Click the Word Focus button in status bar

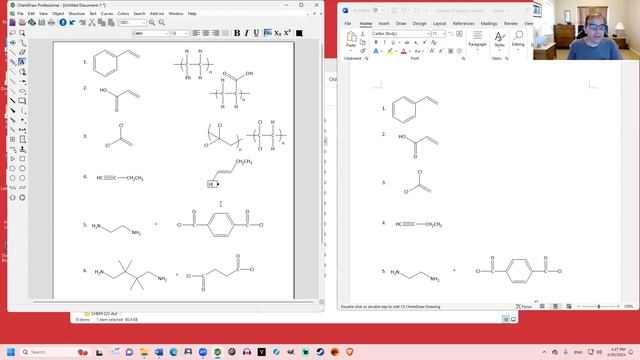(524, 306)
